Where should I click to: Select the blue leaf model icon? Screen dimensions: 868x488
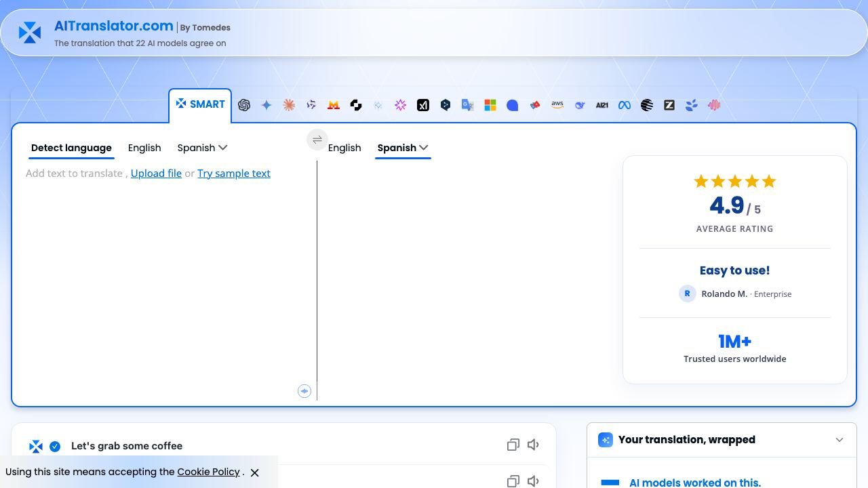(692, 105)
